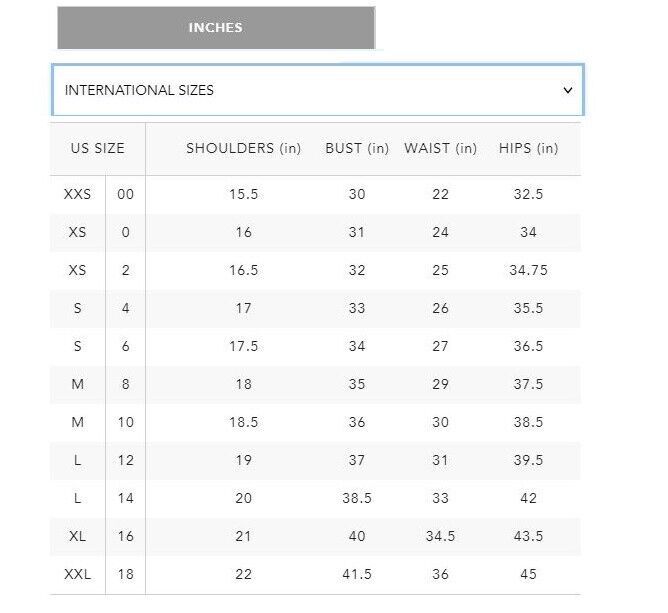The image size is (668, 613).
Task: Click the 43.5 hips value
Action: (x=528, y=536)
